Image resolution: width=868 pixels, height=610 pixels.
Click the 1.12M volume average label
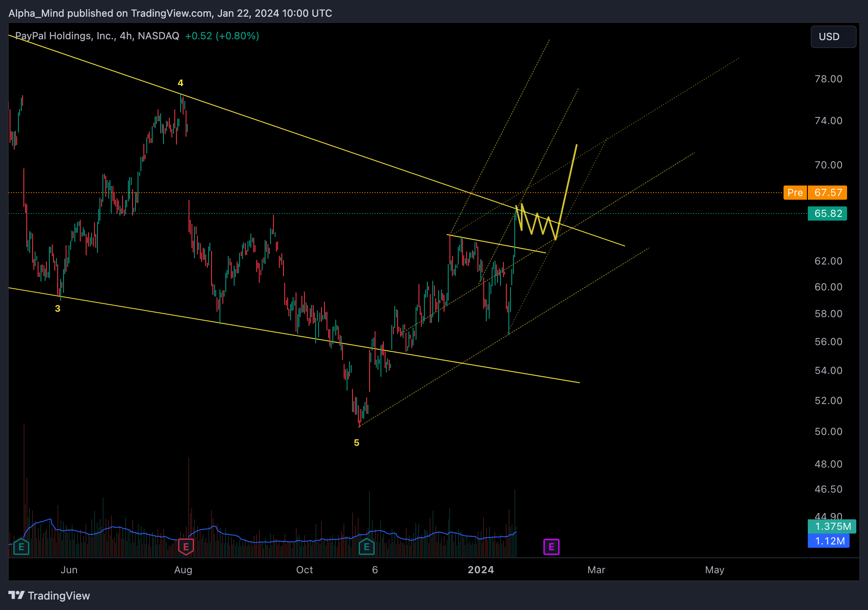(x=829, y=541)
